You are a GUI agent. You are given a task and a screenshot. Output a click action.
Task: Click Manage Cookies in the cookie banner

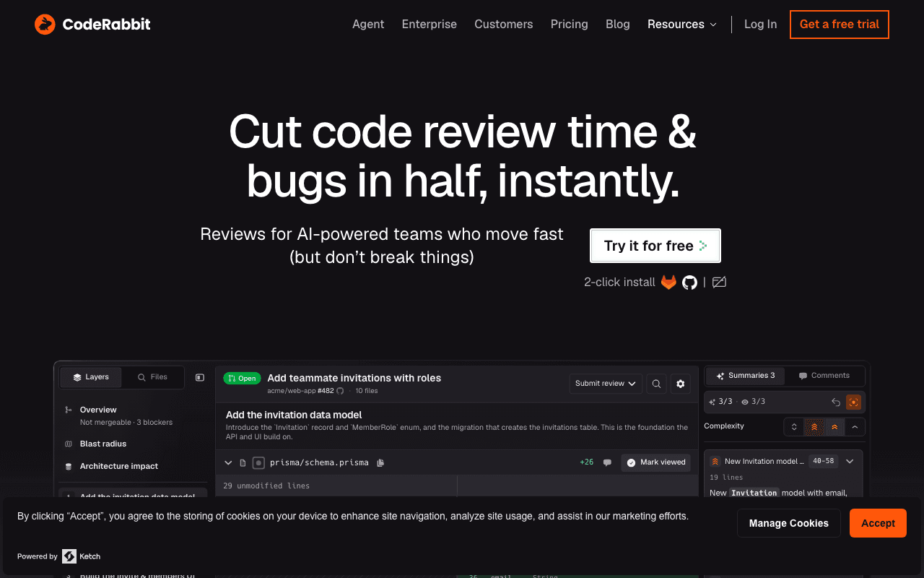pyautogui.click(x=789, y=523)
